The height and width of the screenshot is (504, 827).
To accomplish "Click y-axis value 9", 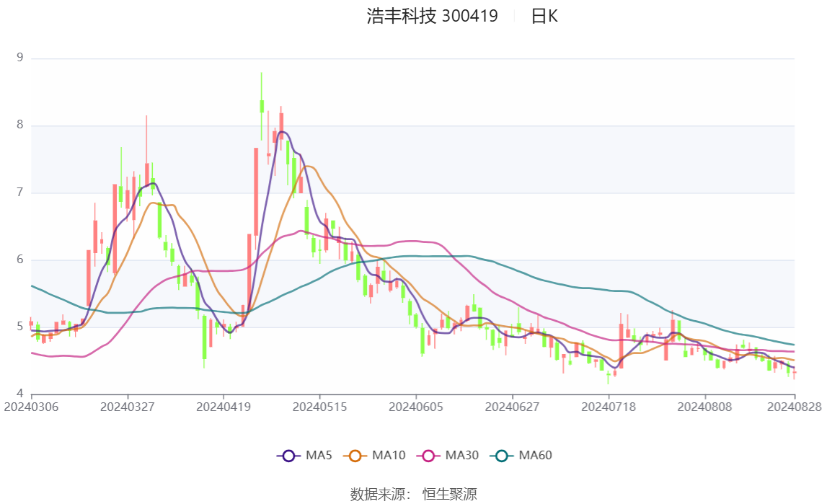I will (x=20, y=58).
